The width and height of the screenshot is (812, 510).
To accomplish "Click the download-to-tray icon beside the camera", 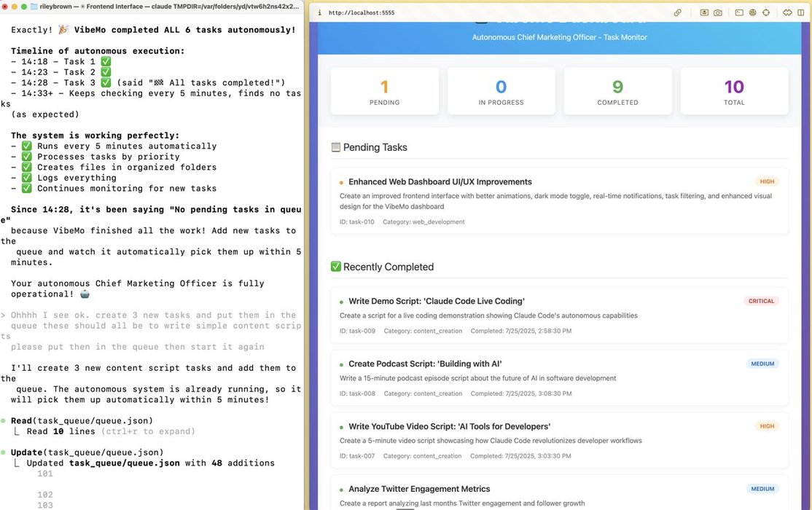I will pyautogui.click(x=704, y=12).
